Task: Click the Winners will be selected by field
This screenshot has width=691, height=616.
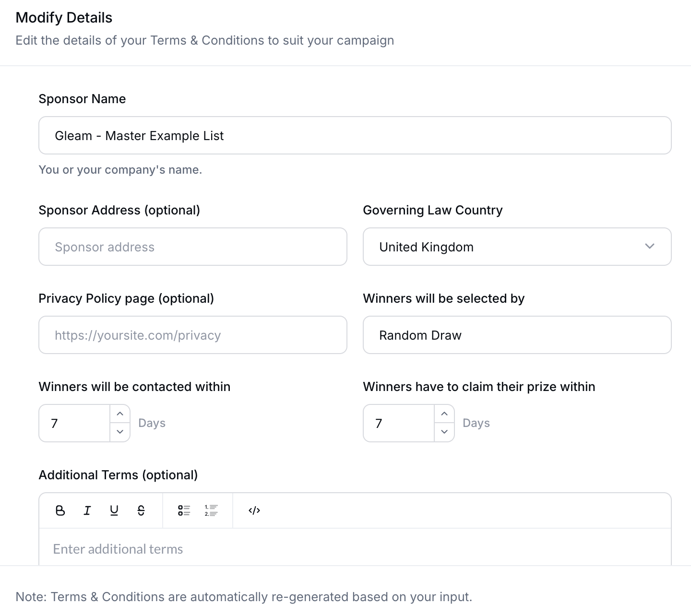Action: coord(517,335)
